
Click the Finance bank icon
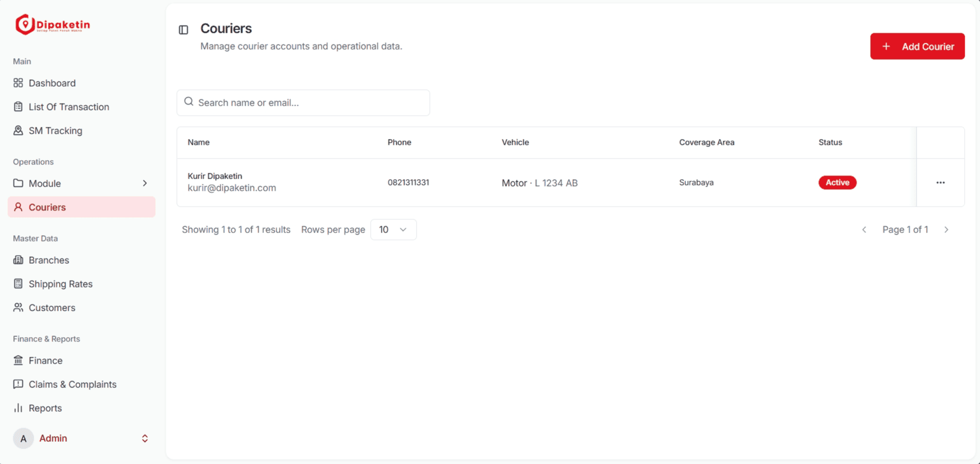pyautogui.click(x=18, y=360)
